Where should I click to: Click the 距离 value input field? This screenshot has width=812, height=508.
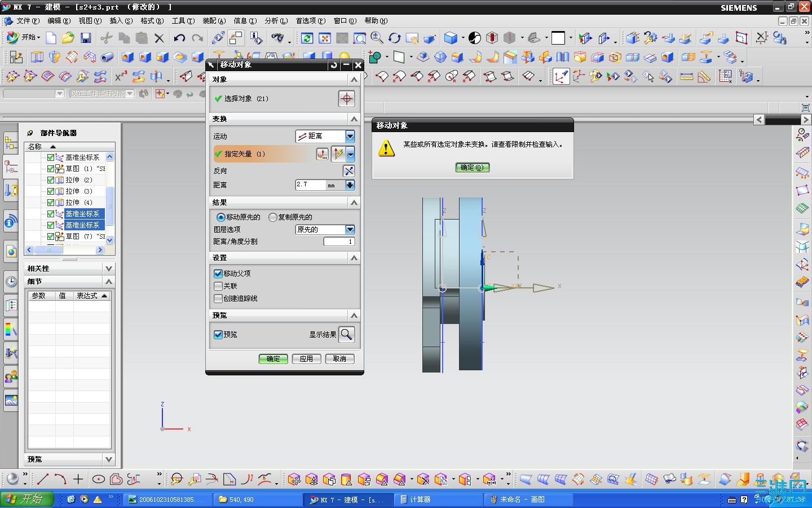point(311,185)
